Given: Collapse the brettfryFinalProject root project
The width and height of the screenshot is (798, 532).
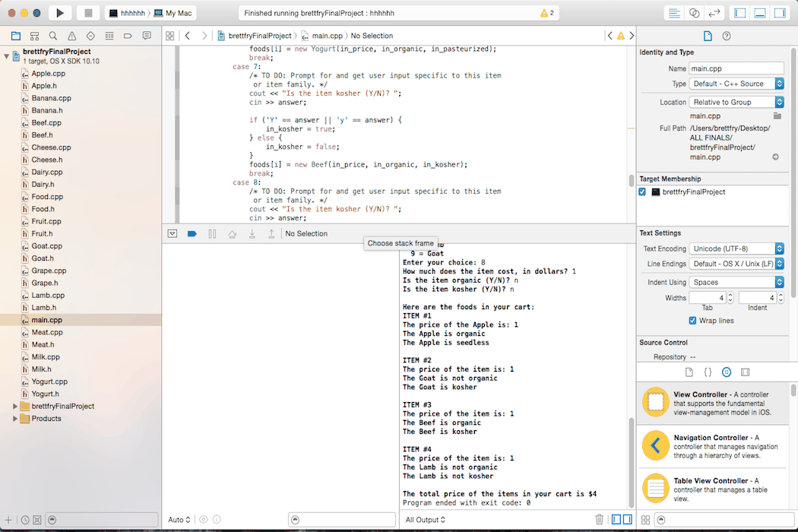Looking at the screenshot, I should 6,55.
